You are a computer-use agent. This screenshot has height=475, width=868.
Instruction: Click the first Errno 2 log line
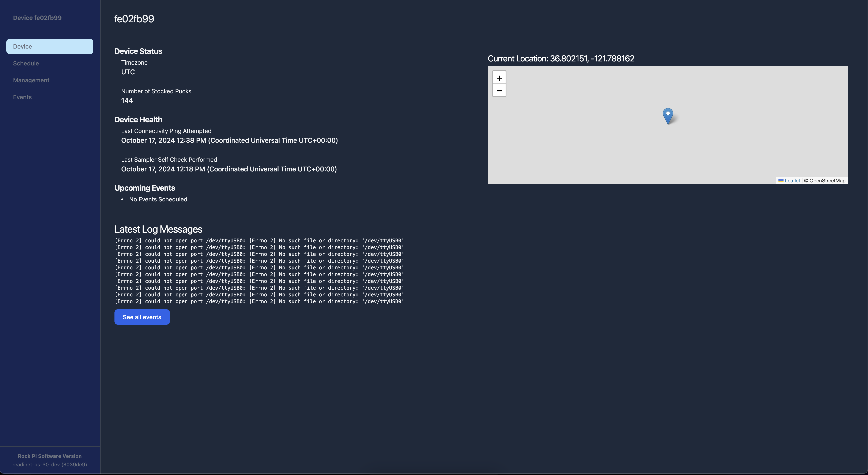[259, 240]
